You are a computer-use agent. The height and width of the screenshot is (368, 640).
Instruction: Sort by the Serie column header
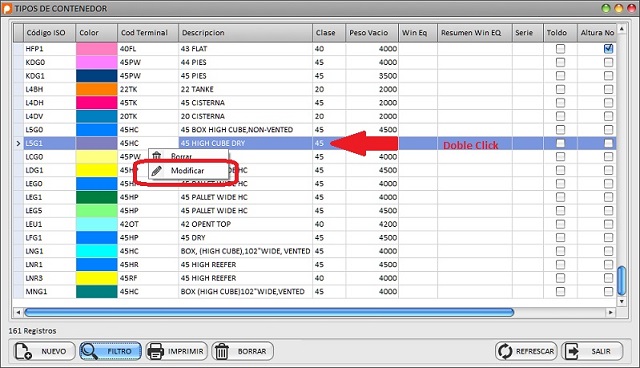coord(528,33)
